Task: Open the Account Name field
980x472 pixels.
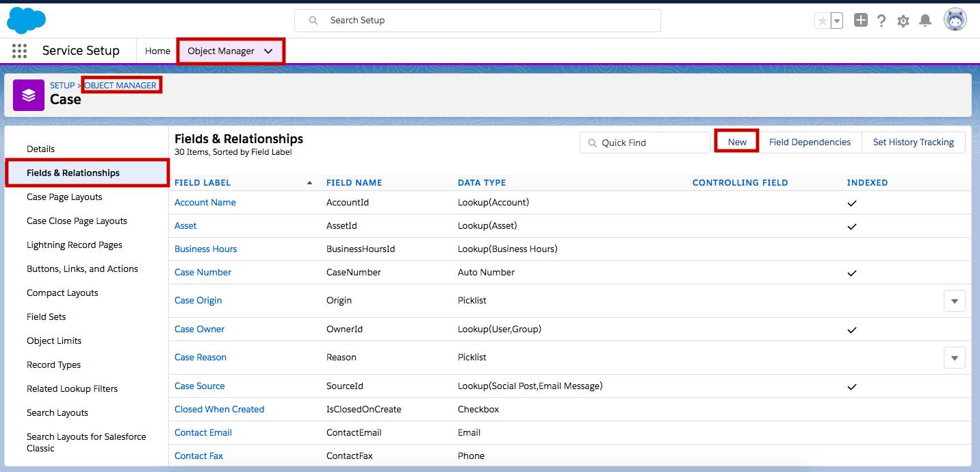Action: (205, 202)
